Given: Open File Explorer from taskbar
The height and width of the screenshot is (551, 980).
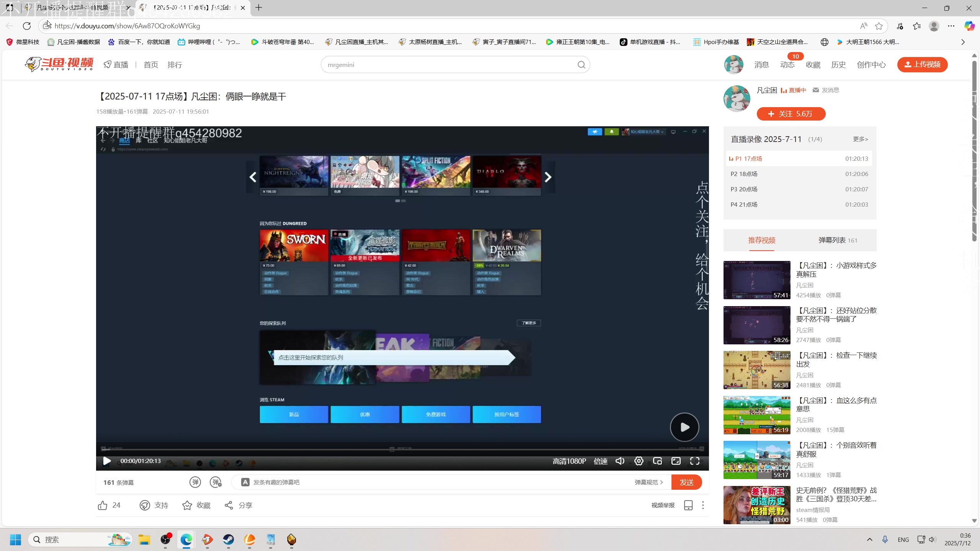Looking at the screenshot, I should point(144,540).
